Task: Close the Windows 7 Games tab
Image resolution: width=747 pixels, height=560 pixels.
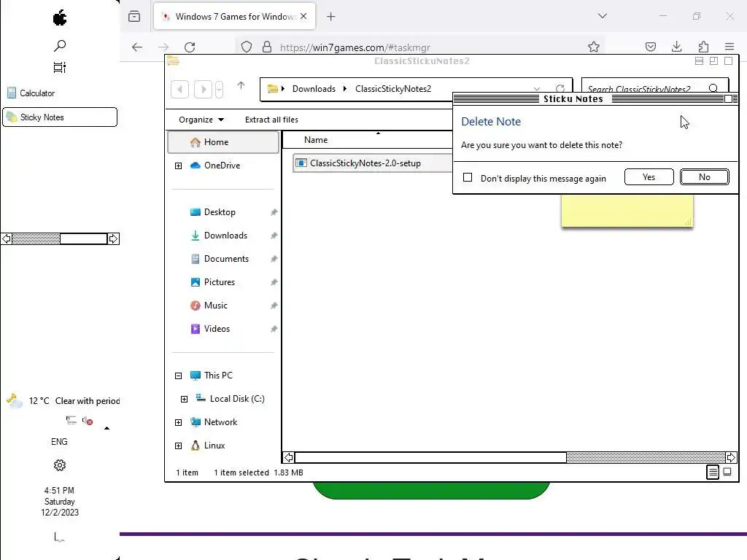Action: click(303, 16)
